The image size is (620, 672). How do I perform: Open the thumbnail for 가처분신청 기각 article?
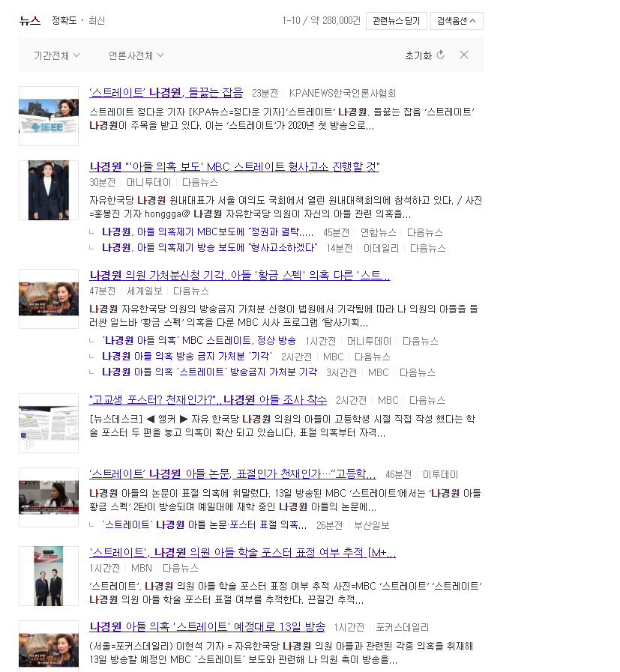49,299
